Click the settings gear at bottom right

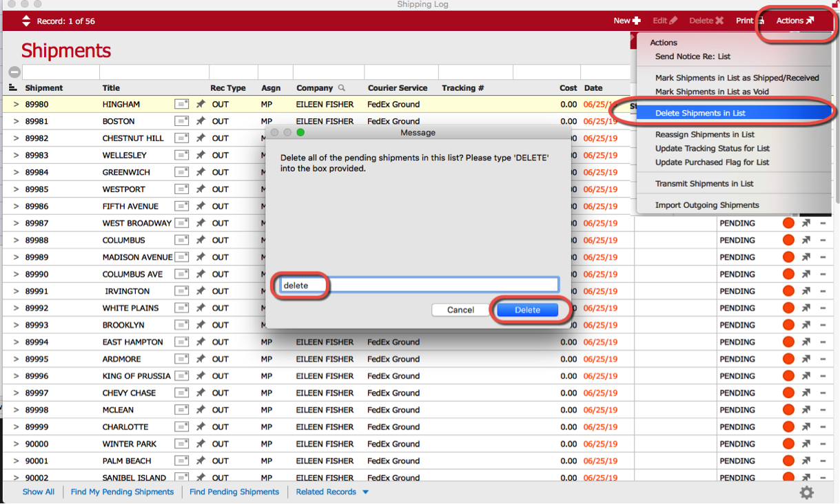coord(806,492)
